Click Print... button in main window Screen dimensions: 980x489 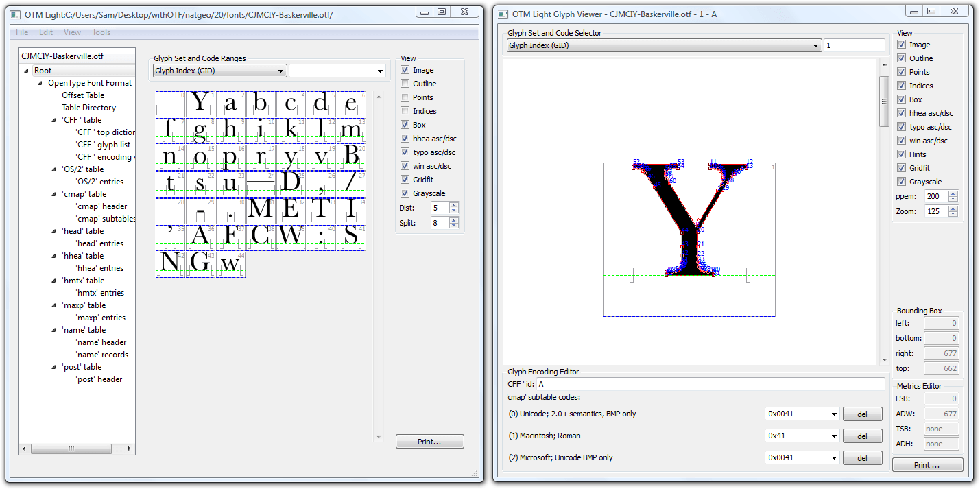coord(429,442)
